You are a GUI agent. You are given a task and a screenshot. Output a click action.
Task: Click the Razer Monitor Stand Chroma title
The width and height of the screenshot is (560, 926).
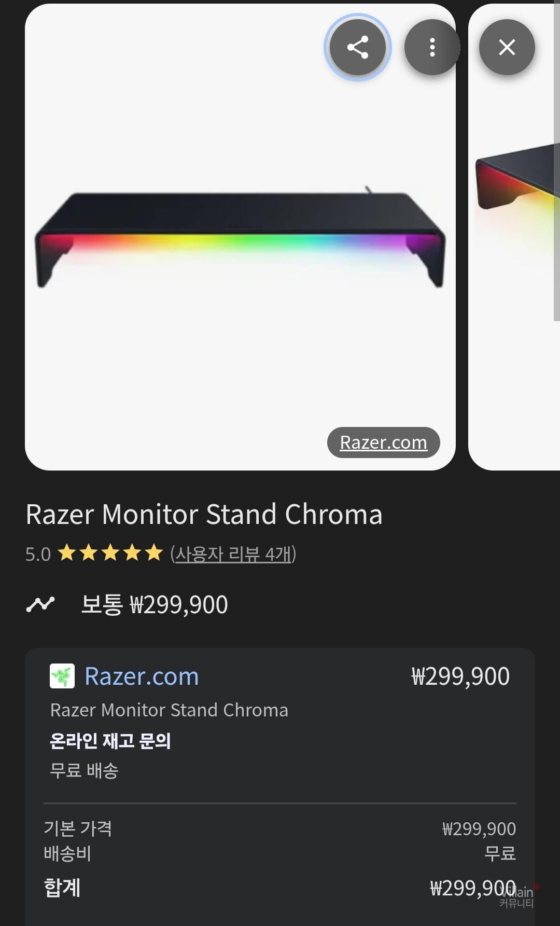(204, 515)
